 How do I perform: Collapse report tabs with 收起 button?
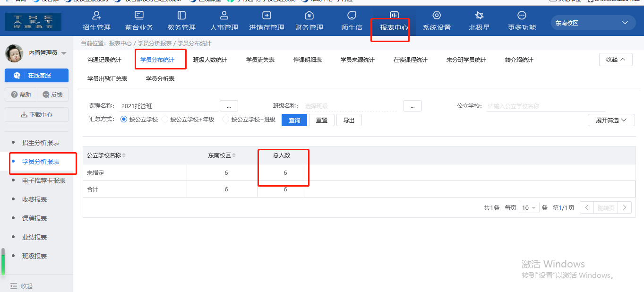616,60
